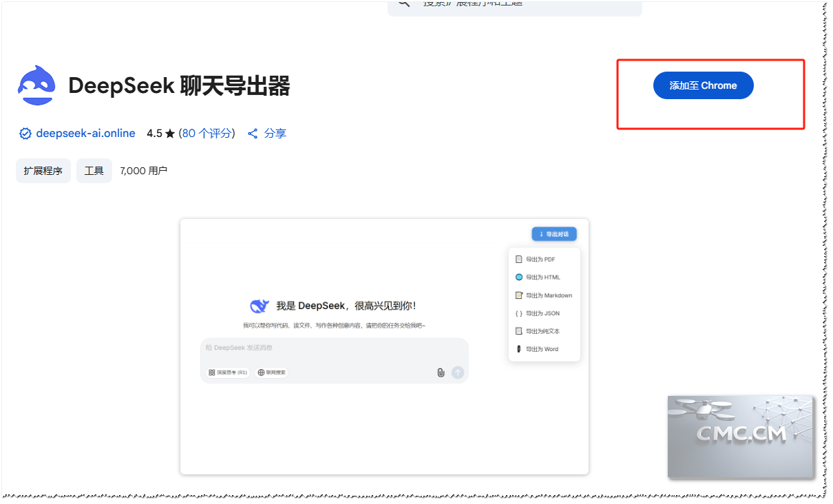Click the PDF file icon in the export menu
The image size is (833, 504).
[x=519, y=260]
